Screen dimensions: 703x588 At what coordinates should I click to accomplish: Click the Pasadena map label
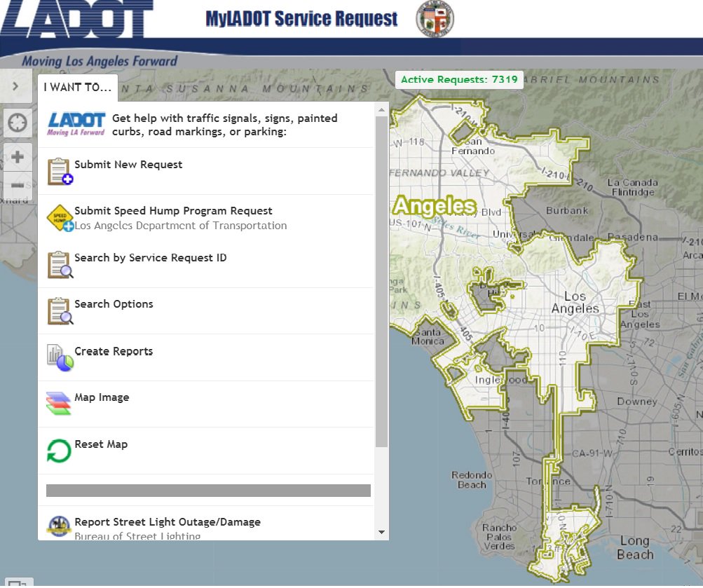click(x=633, y=237)
